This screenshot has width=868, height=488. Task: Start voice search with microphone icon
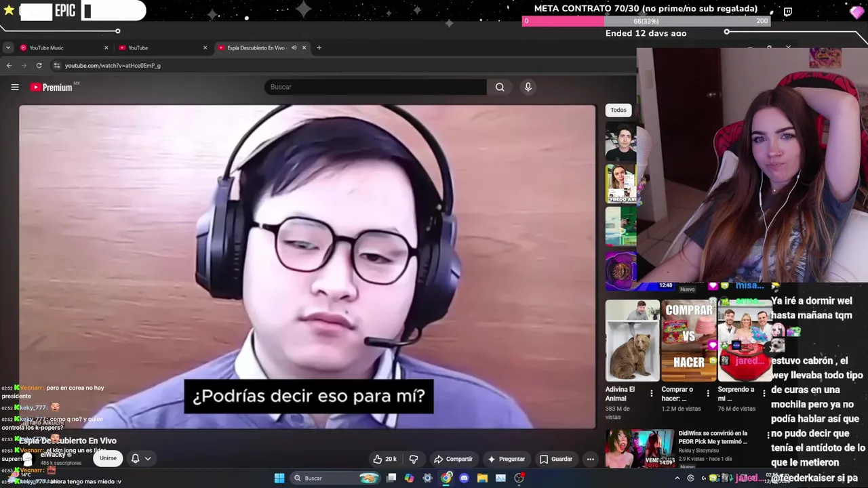[528, 87]
